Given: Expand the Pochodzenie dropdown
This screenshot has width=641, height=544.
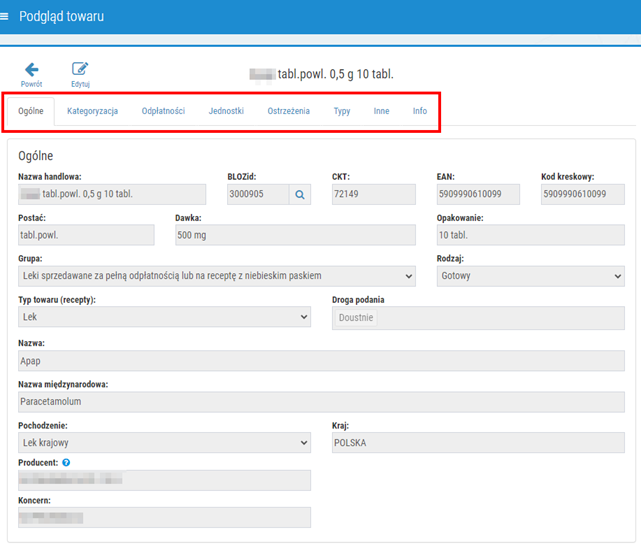Looking at the screenshot, I should 164,442.
